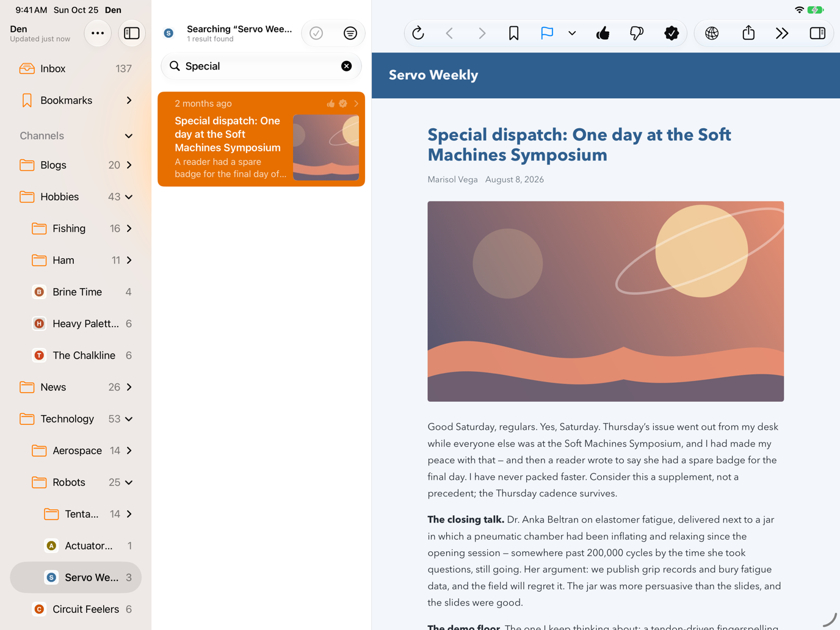Image resolution: width=840 pixels, height=630 pixels.
Task: Expand the News folder chevron
Action: 129,387
